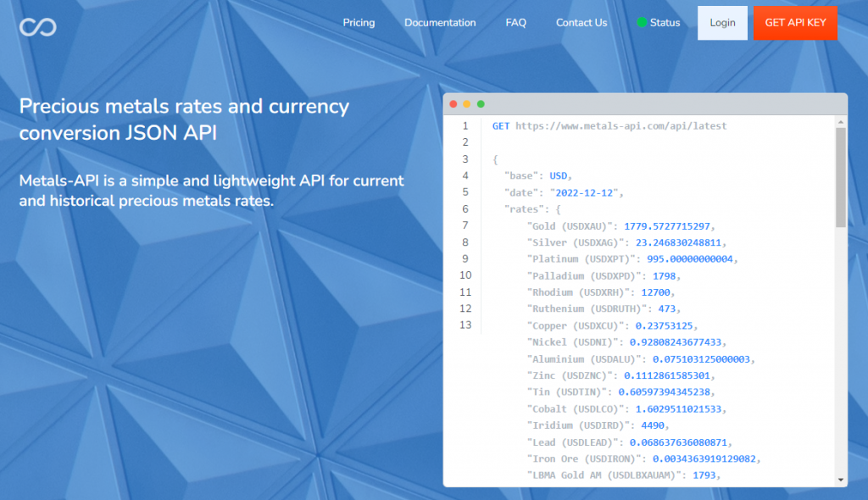Screen dimensions: 868x500
Task: Click the date value 2022-12-12
Action: pyautogui.click(x=584, y=192)
